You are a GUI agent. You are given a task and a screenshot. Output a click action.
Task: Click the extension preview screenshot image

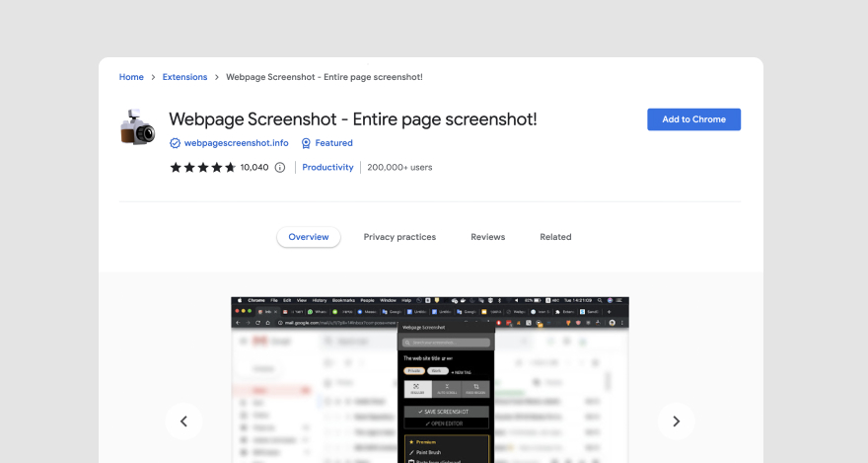[x=430, y=380]
